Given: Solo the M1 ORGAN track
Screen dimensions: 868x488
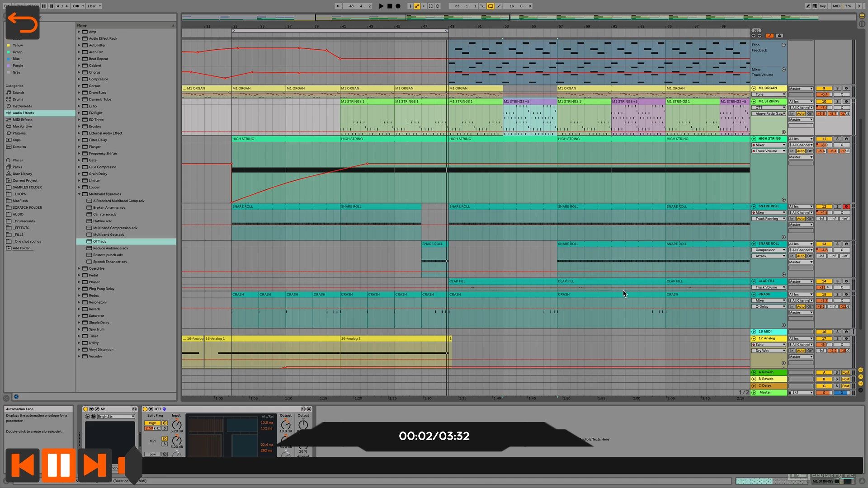Looking at the screenshot, I should click(837, 89).
